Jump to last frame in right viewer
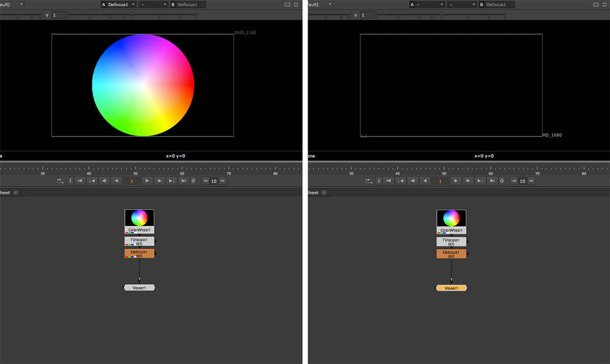Image resolution: width=610 pixels, height=364 pixels. coord(492,181)
